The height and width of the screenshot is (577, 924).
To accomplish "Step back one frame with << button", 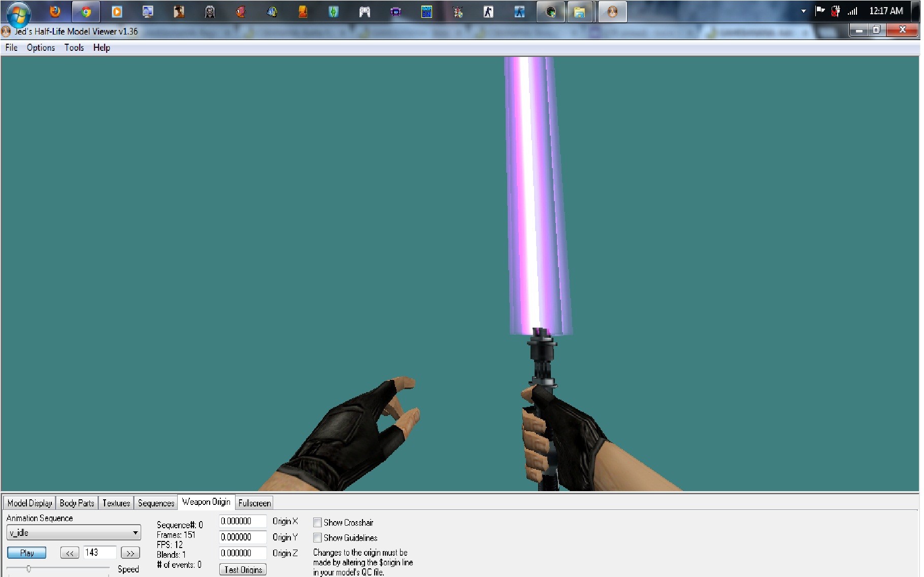I will (x=70, y=553).
